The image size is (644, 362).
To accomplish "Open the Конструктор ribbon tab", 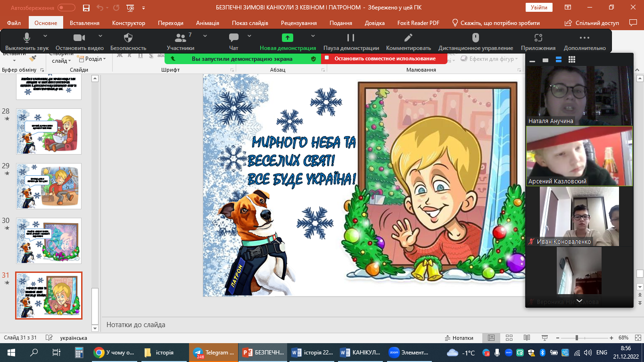I will [x=129, y=23].
